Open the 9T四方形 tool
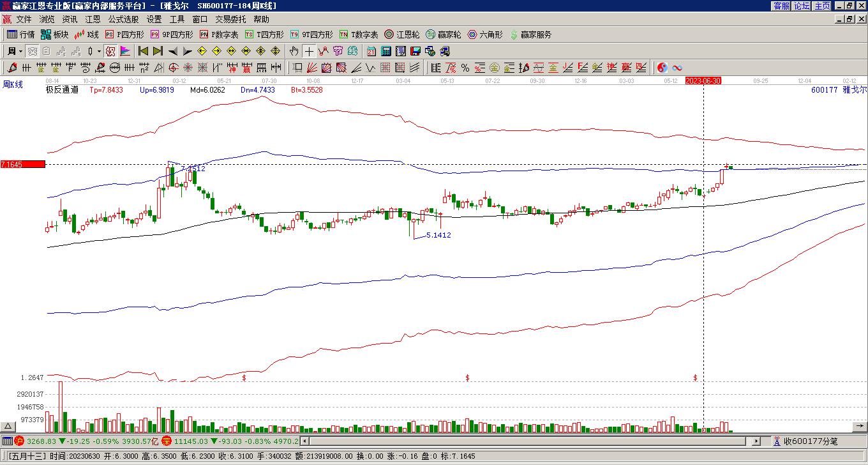The width and height of the screenshot is (868, 465). coord(311,34)
